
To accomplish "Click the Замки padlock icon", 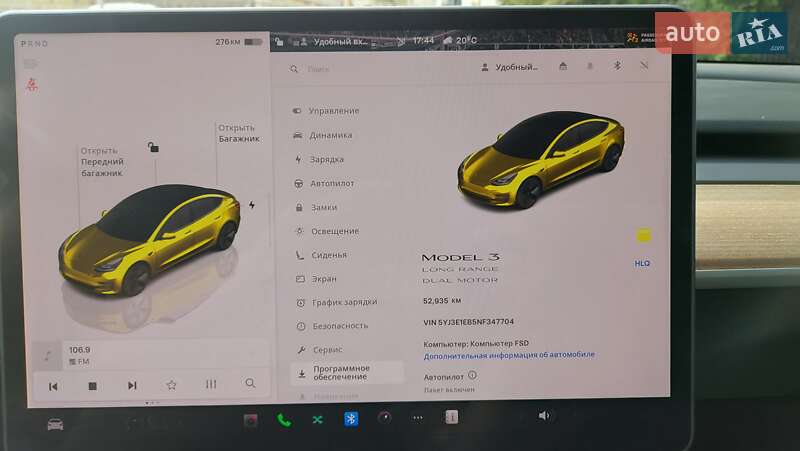I will [299, 207].
